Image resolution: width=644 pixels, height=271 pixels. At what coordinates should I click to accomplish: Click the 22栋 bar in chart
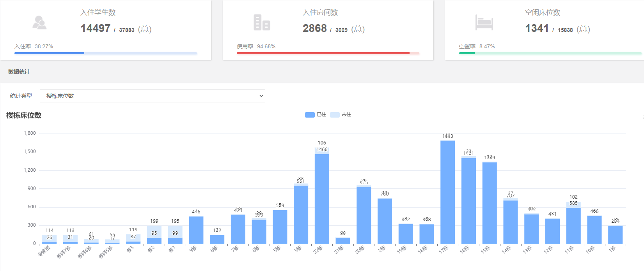322,199
